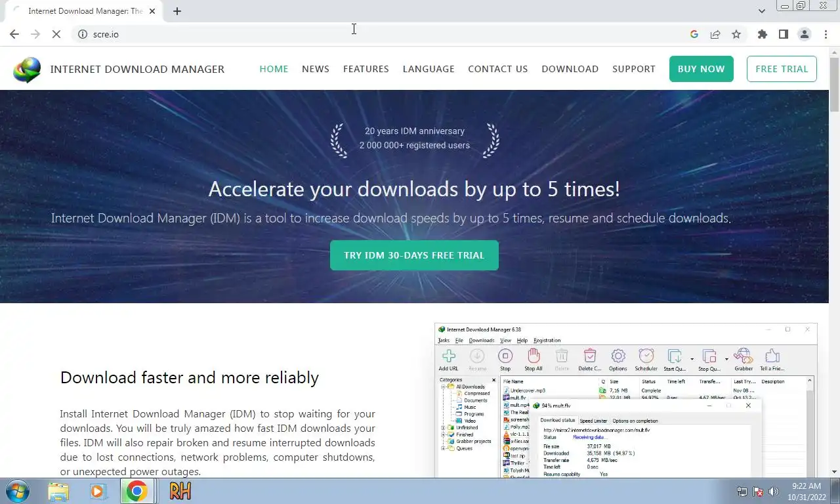Click the IDM globe logo

click(x=27, y=69)
